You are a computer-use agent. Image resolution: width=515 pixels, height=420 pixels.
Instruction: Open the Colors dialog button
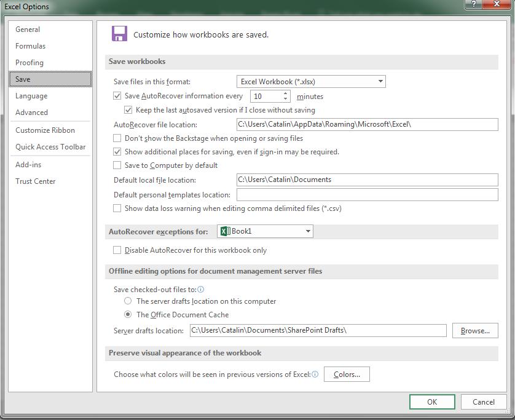click(347, 374)
